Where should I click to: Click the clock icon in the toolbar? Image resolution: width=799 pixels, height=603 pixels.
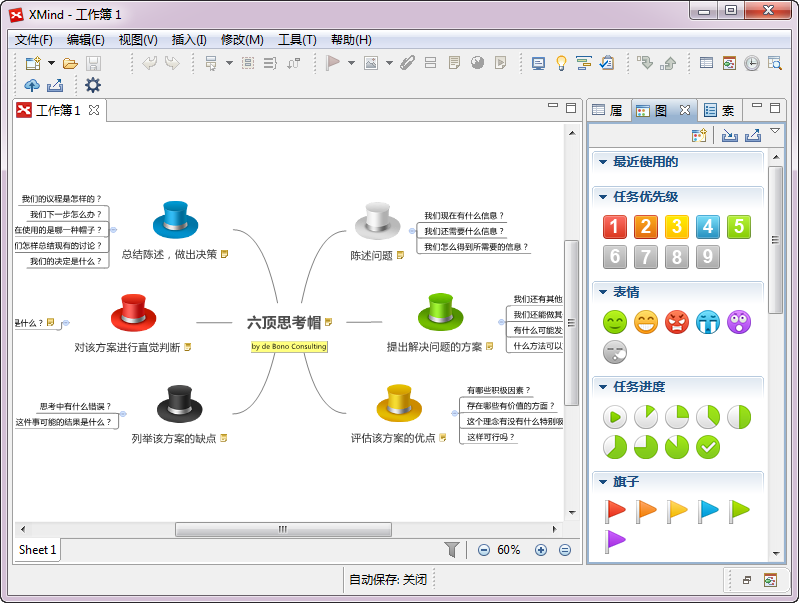(x=752, y=63)
